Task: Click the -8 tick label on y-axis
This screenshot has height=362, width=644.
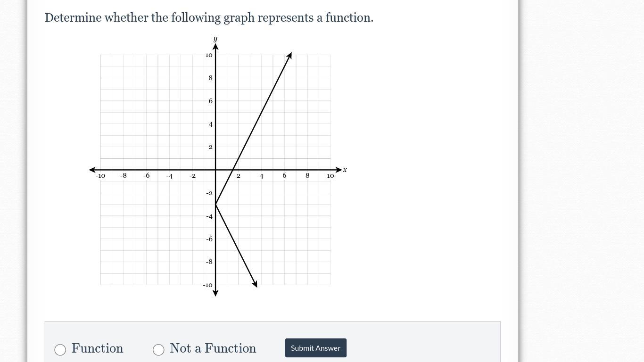Action: pyautogui.click(x=209, y=262)
